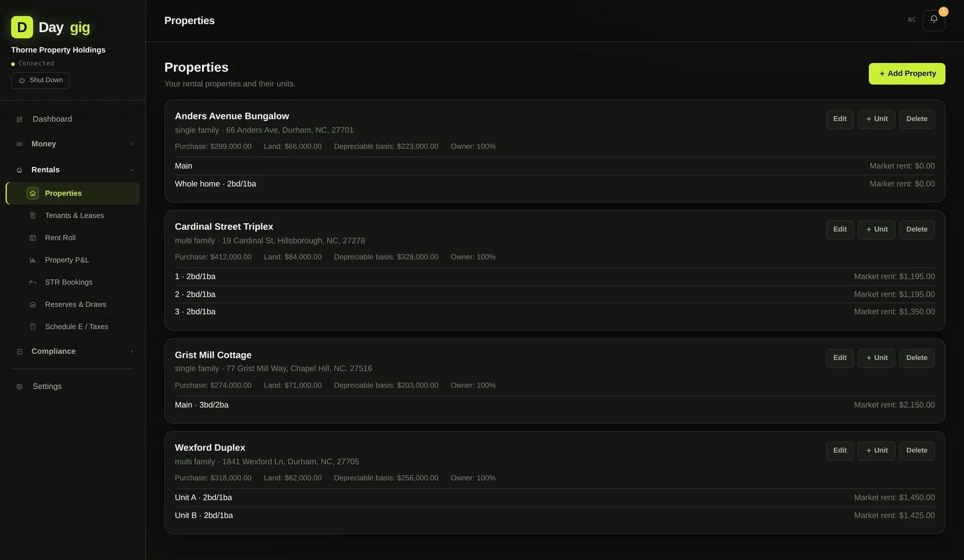The height and width of the screenshot is (560, 964).
Task: Click the Settings gear icon
Action: (x=20, y=386)
